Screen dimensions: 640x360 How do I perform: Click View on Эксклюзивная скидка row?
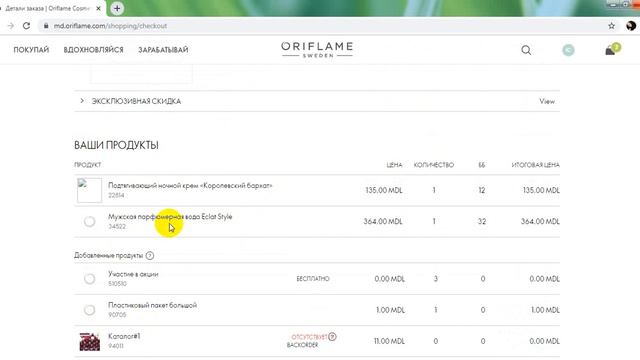tap(547, 101)
